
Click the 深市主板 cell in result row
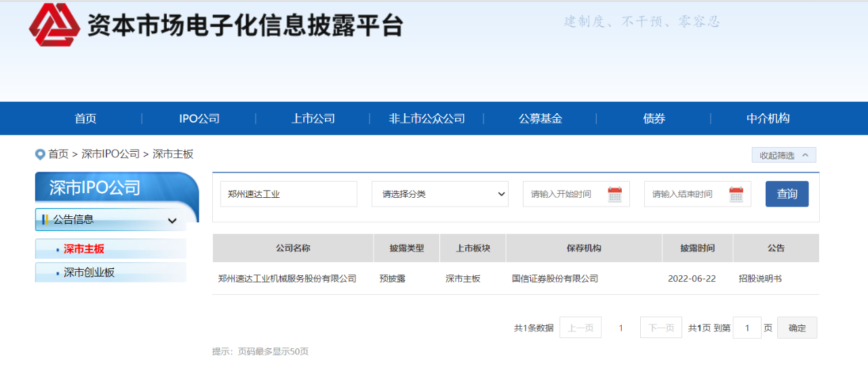[x=463, y=279]
